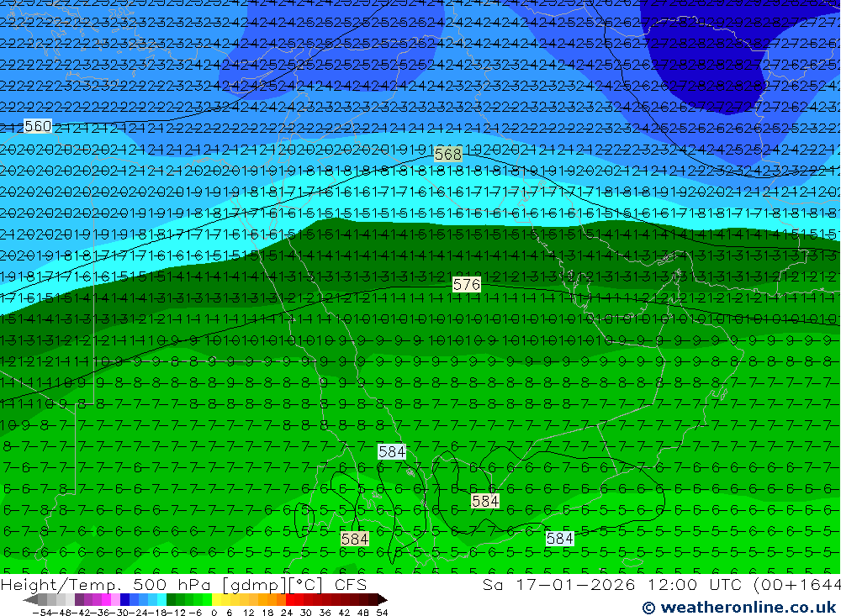Click the gray left arrow end of the legend
Viewport: 841px width, 616px height.
click(30, 599)
